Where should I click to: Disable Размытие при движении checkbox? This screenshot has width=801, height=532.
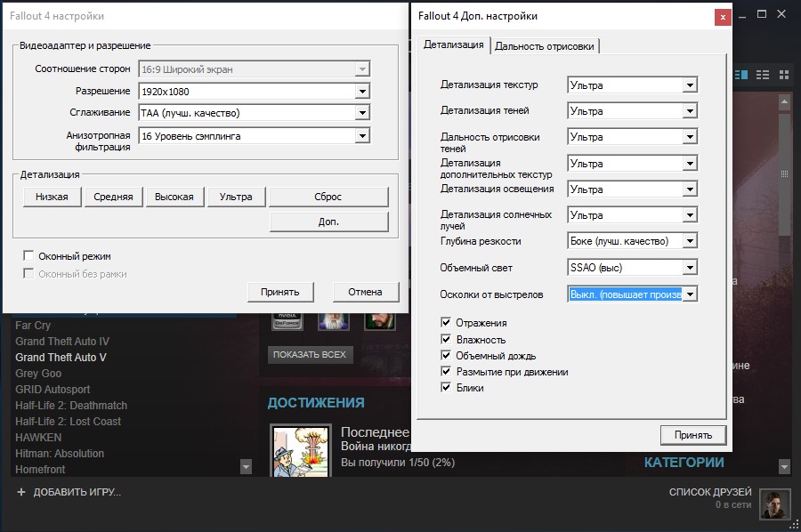(x=446, y=371)
